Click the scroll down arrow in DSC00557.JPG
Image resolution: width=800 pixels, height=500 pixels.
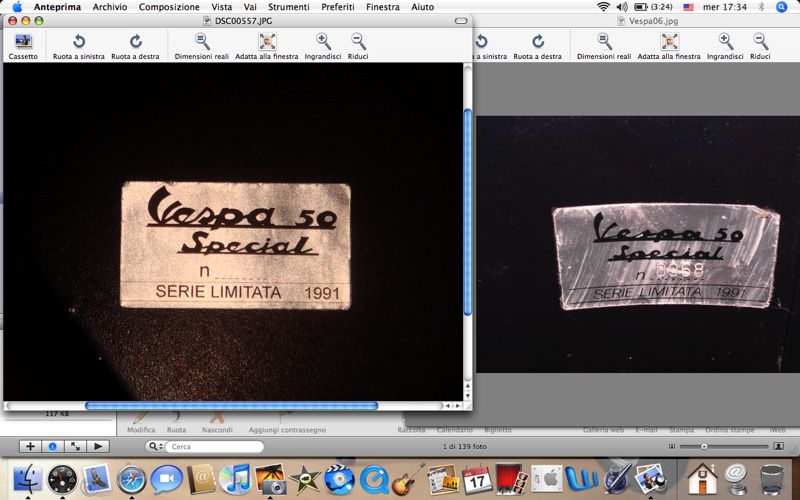467,396
